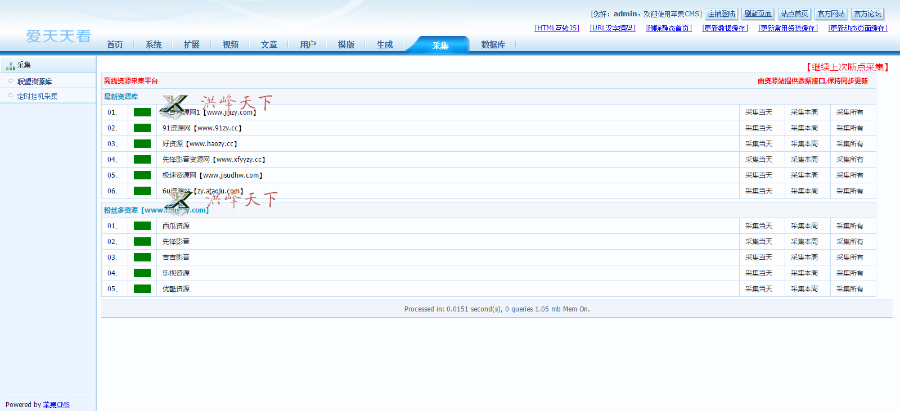
Task: Click the 西瓜资源 entry name
Action: tap(176, 226)
